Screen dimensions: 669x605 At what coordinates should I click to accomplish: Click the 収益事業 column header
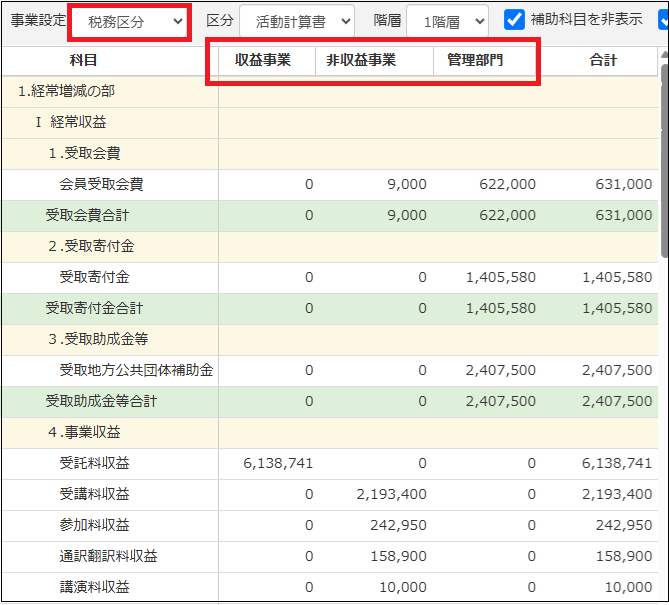(263, 60)
